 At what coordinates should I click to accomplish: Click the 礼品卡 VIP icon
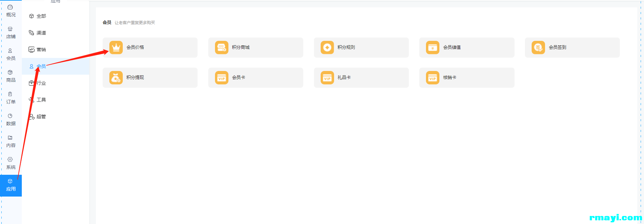327,78
